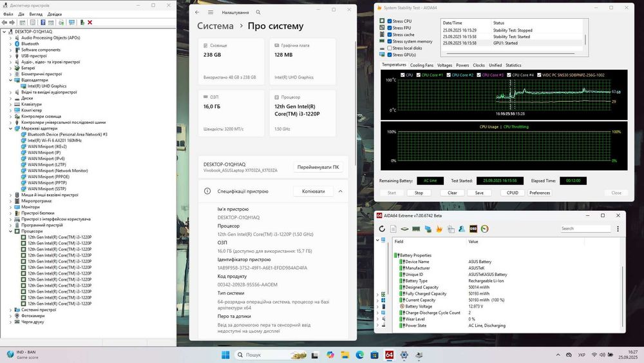Open AIDA64 stability test flame icon
Screen dimensions: 644x363
[x=439, y=229]
